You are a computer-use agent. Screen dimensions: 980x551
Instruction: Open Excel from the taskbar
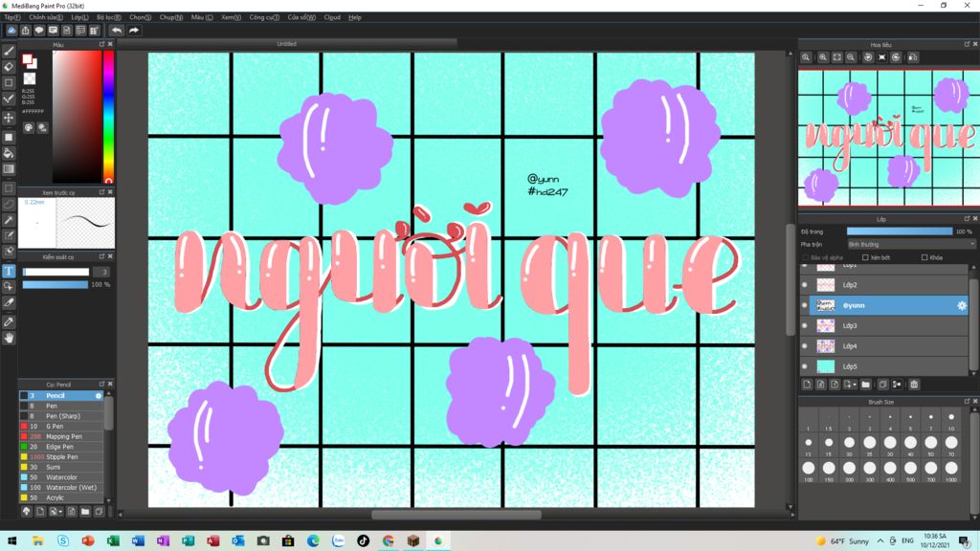pos(113,541)
